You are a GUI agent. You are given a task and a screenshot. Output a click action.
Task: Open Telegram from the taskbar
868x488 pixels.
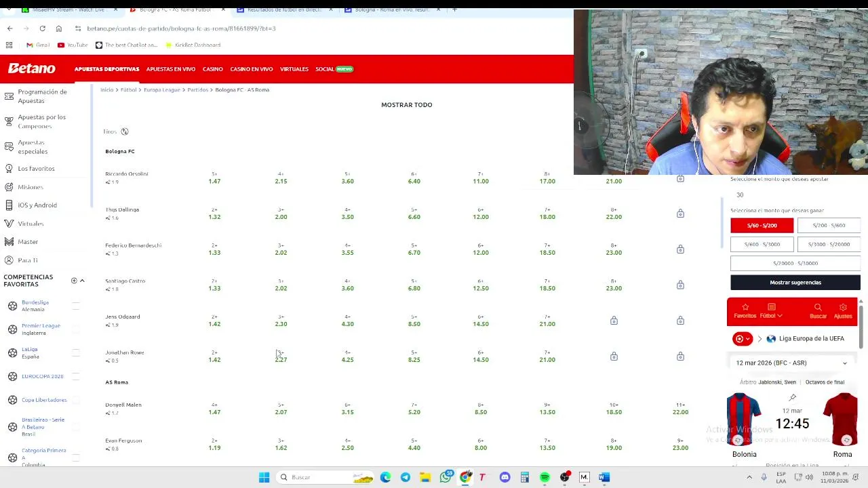pos(405,477)
